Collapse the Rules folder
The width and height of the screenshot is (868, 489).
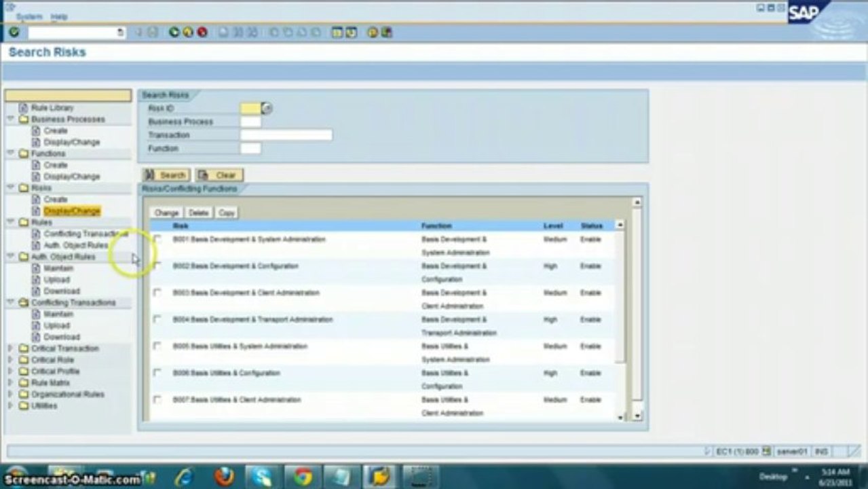[x=10, y=222]
